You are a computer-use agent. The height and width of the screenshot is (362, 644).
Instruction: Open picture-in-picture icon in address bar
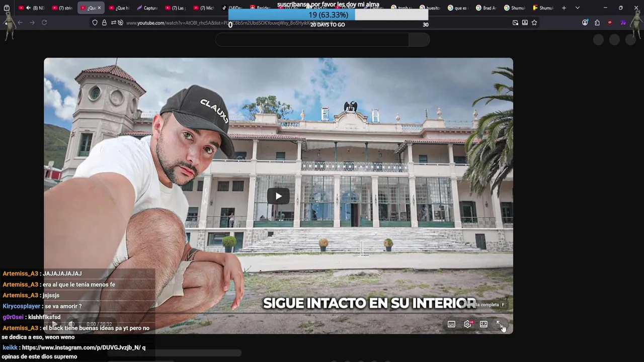[515, 23]
